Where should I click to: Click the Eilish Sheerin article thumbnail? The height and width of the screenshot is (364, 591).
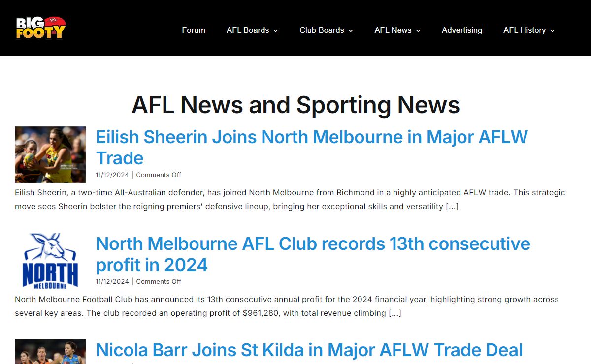[x=50, y=155]
